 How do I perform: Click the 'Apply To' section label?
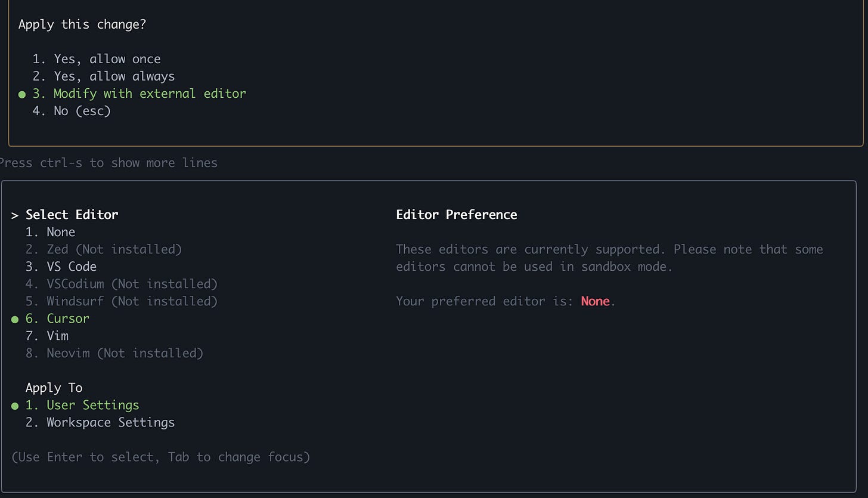54,387
